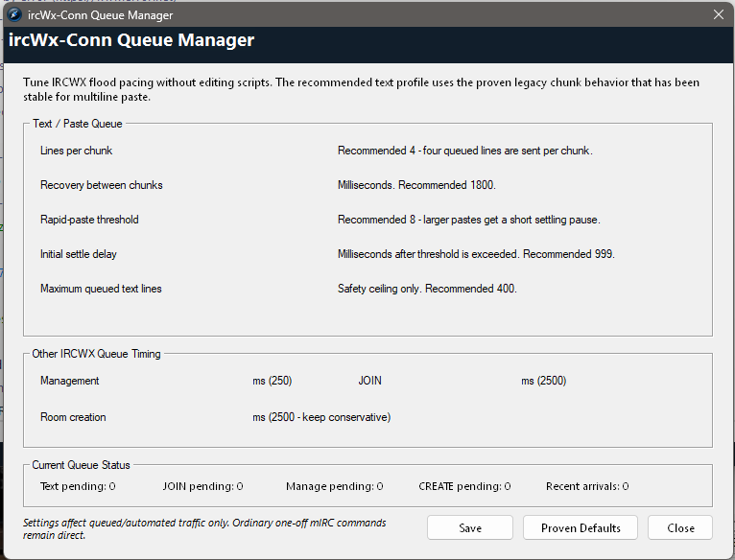The height and width of the screenshot is (560, 735).
Task: Click the 'Text / Paste Queue' group title
Action: tap(78, 124)
